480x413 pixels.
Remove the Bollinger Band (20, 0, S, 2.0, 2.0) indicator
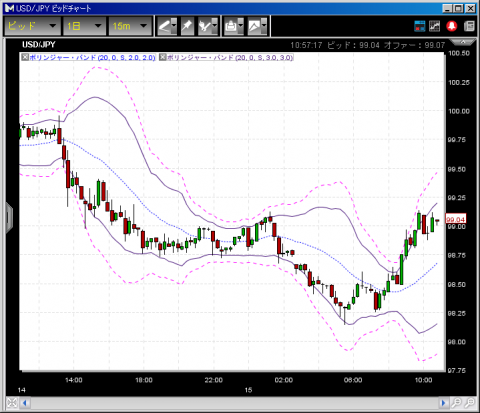click(25, 57)
